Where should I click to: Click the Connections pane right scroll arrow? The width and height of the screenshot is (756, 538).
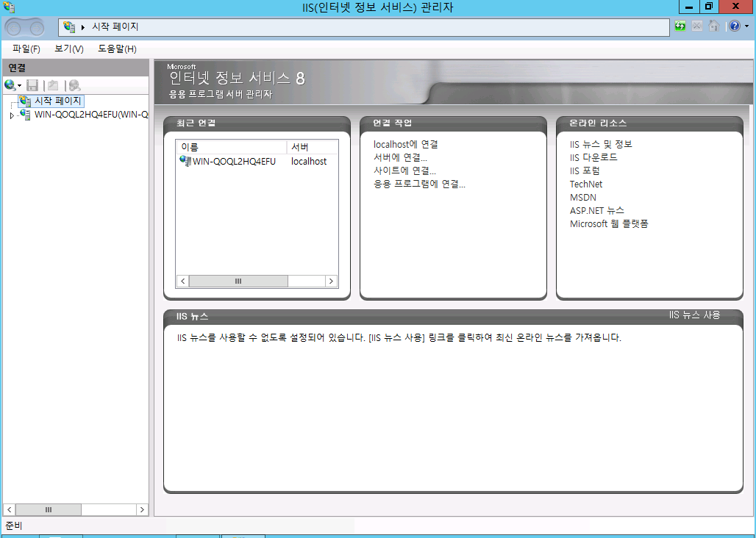(x=142, y=509)
